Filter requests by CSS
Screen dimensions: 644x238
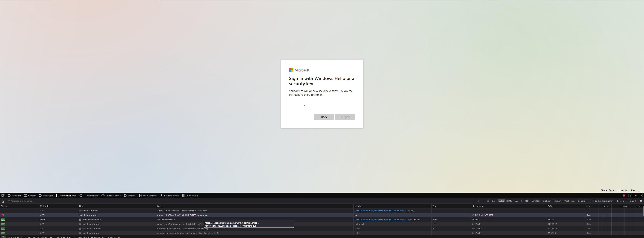pyautogui.click(x=516, y=201)
